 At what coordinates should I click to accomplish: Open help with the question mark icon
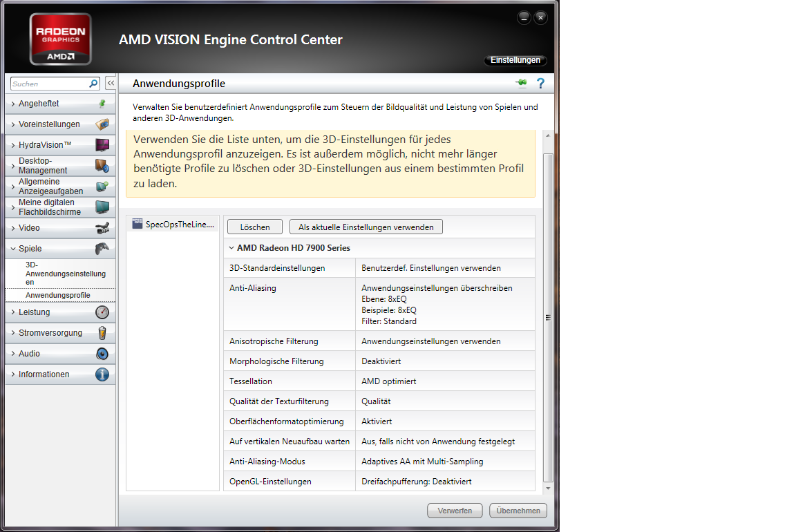click(540, 83)
